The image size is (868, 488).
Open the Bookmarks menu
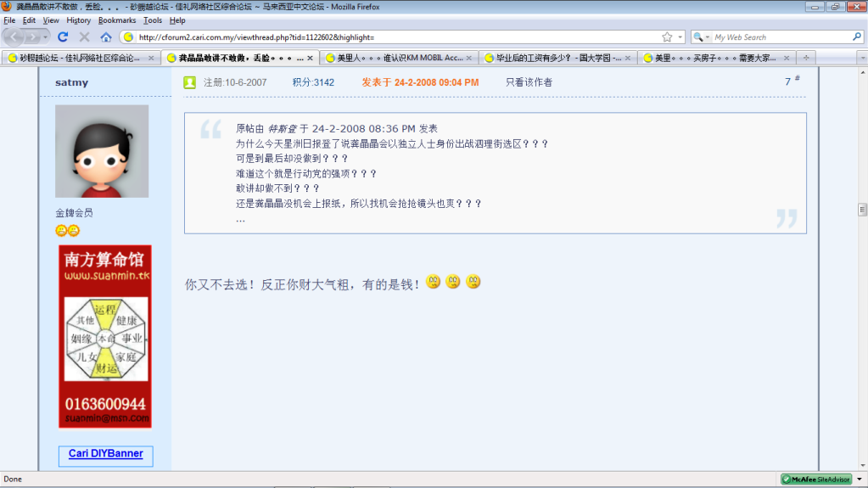(x=116, y=20)
